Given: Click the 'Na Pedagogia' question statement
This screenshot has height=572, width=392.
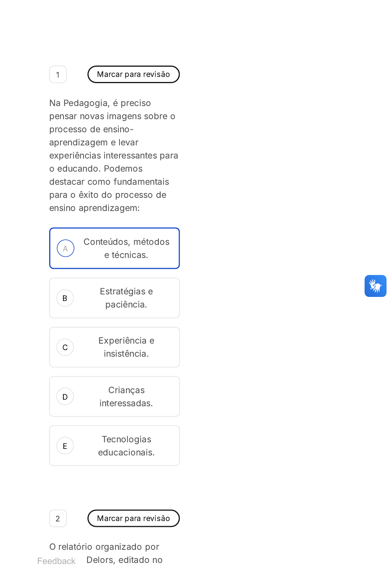Looking at the screenshot, I should [113, 155].
